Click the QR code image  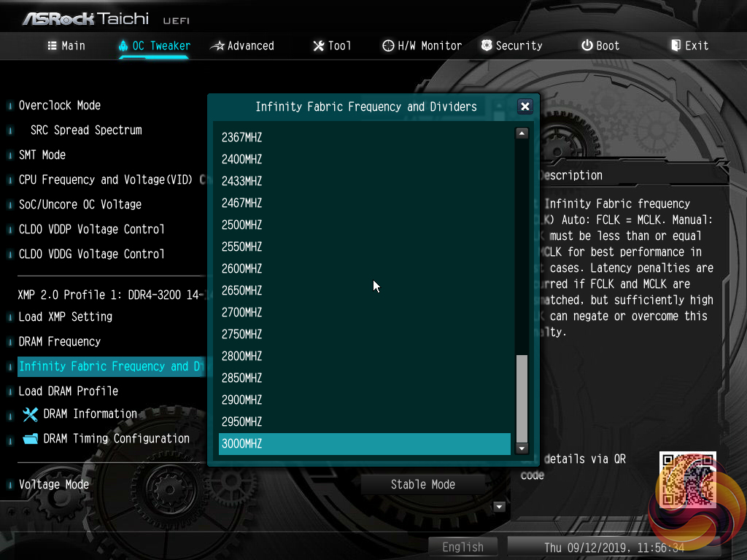pos(687,479)
